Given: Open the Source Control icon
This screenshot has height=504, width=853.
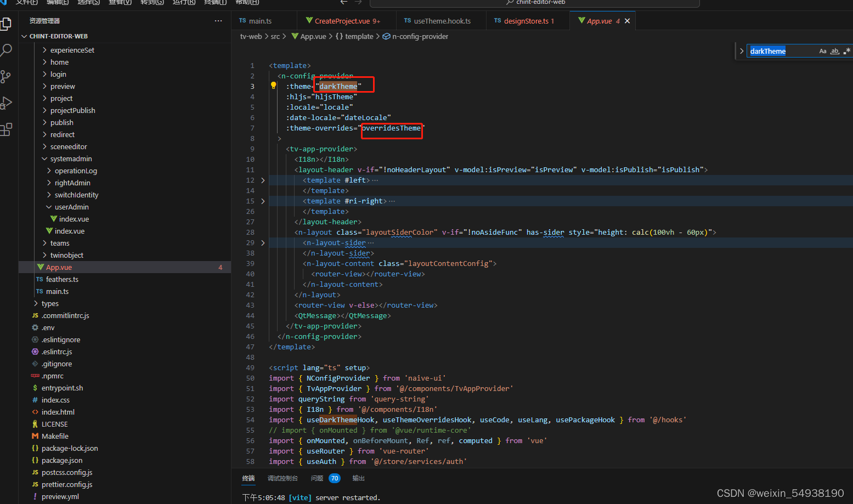Looking at the screenshot, I should pos(6,76).
